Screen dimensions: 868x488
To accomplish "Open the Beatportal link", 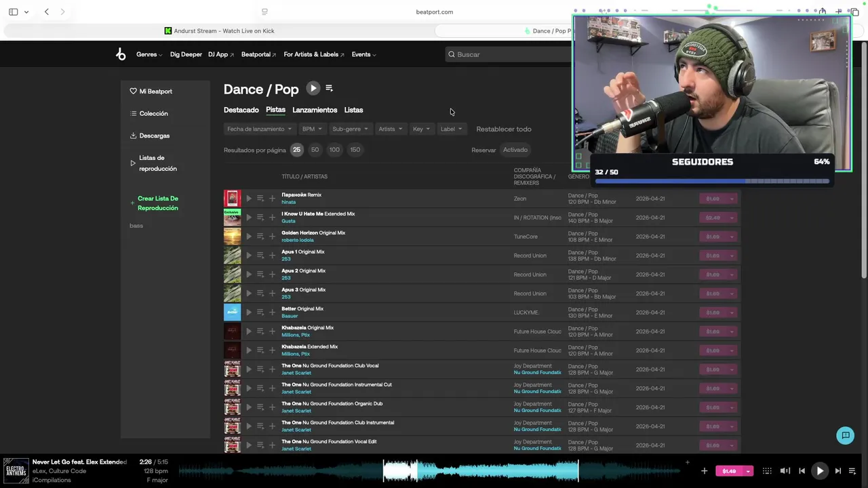I will coord(259,54).
